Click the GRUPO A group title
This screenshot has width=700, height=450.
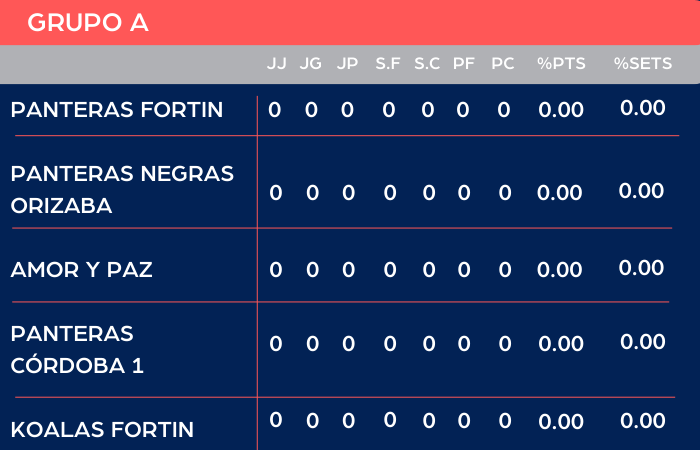point(88,23)
